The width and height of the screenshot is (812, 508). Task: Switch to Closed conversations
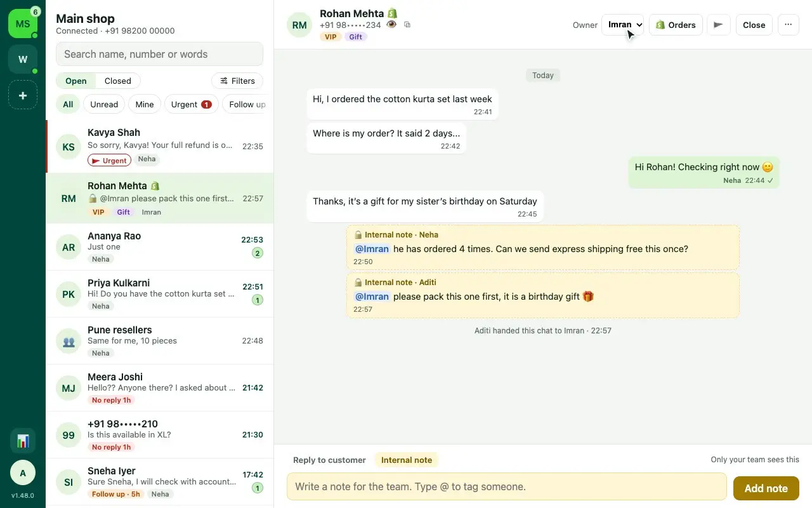click(x=117, y=81)
